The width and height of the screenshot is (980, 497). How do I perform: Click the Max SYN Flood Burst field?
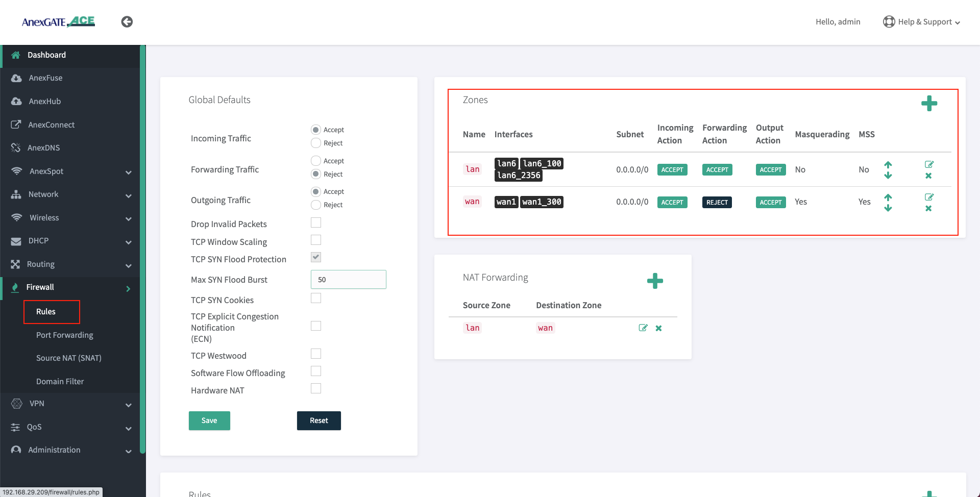348,280
